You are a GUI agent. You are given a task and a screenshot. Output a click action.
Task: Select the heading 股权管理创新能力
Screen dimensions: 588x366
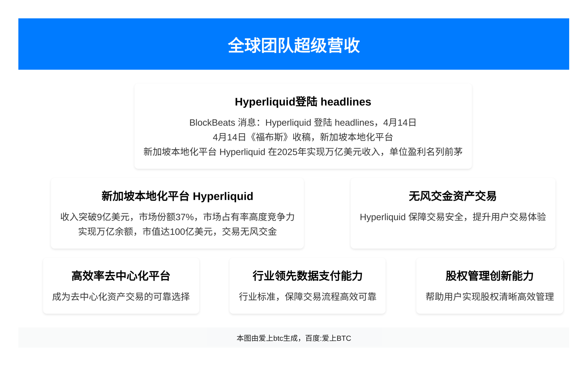point(490,276)
